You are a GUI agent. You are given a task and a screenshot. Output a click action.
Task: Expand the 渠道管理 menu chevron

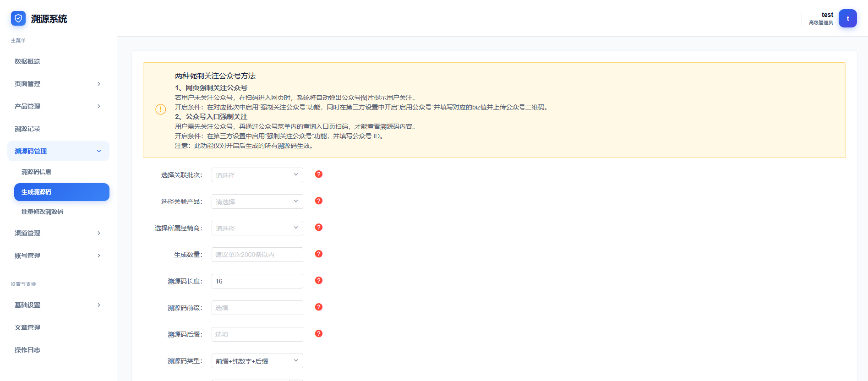(x=99, y=233)
